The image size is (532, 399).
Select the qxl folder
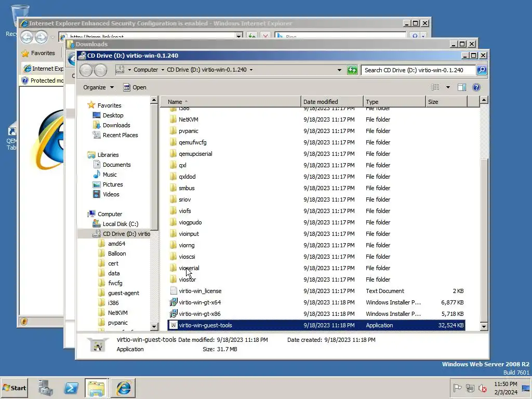point(182,165)
